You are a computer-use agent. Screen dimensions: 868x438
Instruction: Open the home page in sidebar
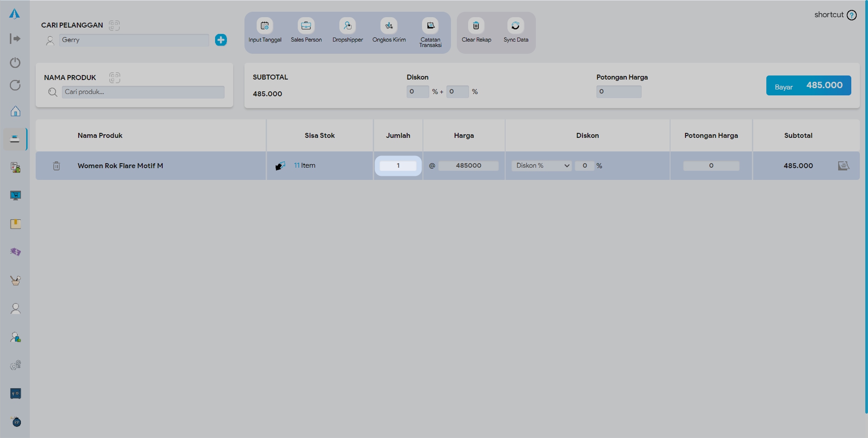click(x=15, y=111)
